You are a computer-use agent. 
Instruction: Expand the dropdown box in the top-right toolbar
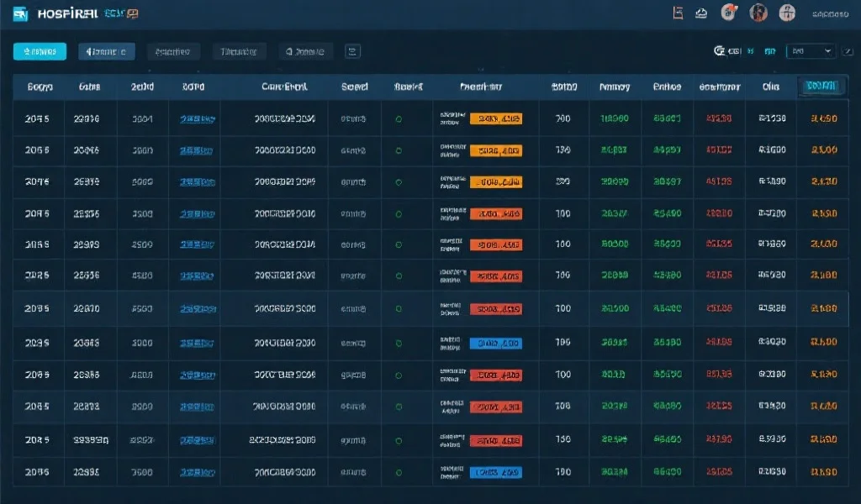pos(811,51)
